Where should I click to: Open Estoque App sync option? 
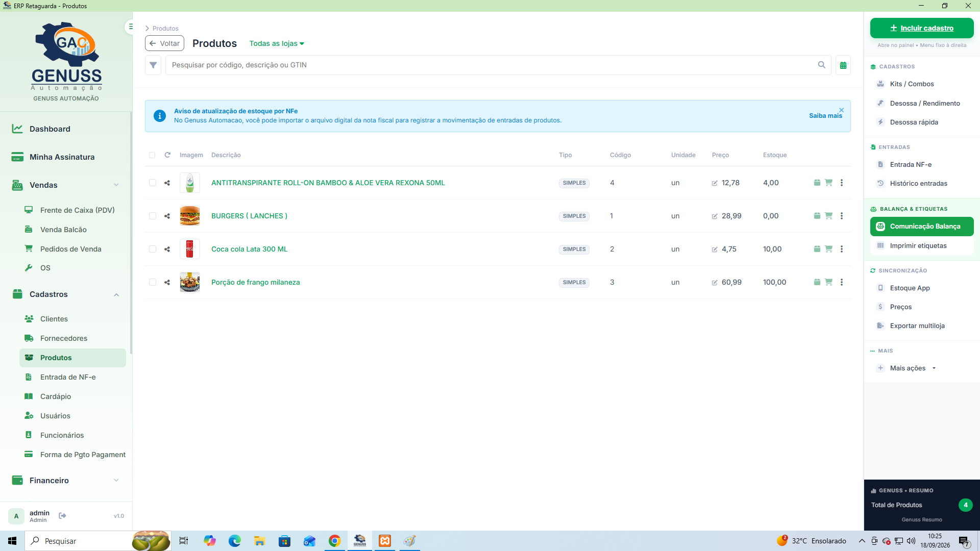[922, 288]
